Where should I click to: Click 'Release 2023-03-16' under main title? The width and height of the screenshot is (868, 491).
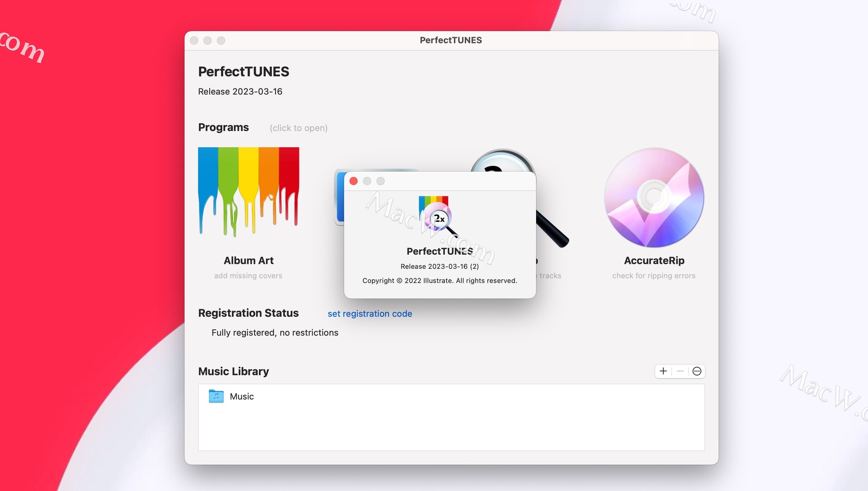pyautogui.click(x=240, y=92)
